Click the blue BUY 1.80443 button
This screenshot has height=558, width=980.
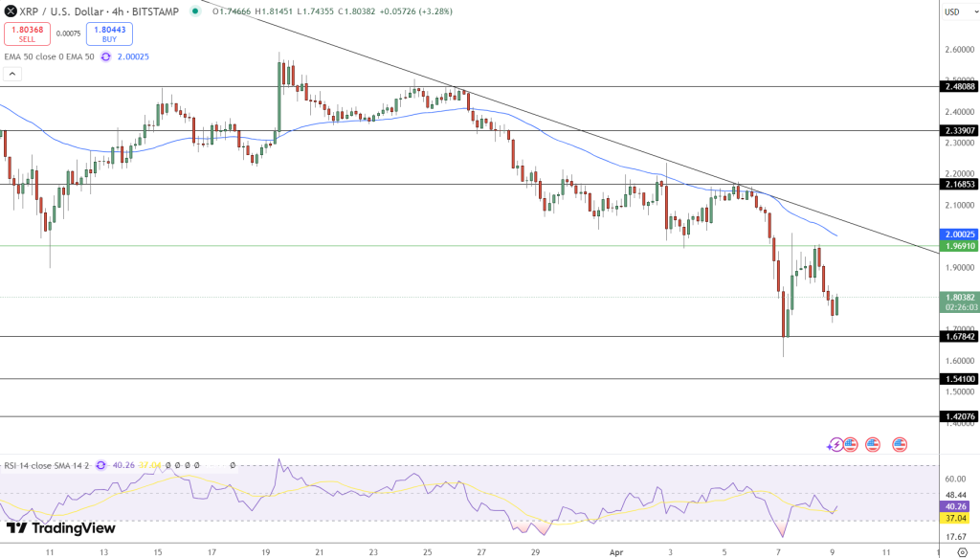109,33
